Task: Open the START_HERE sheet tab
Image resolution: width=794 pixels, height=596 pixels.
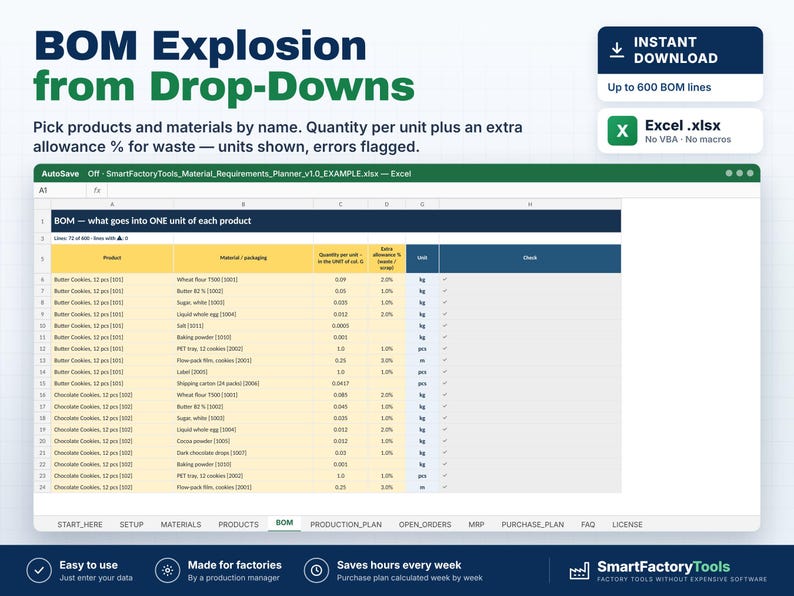Action: pos(80,525)
